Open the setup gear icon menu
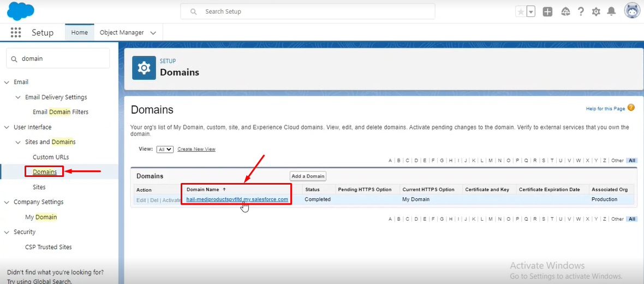The image size is (644, 284). 596,12
